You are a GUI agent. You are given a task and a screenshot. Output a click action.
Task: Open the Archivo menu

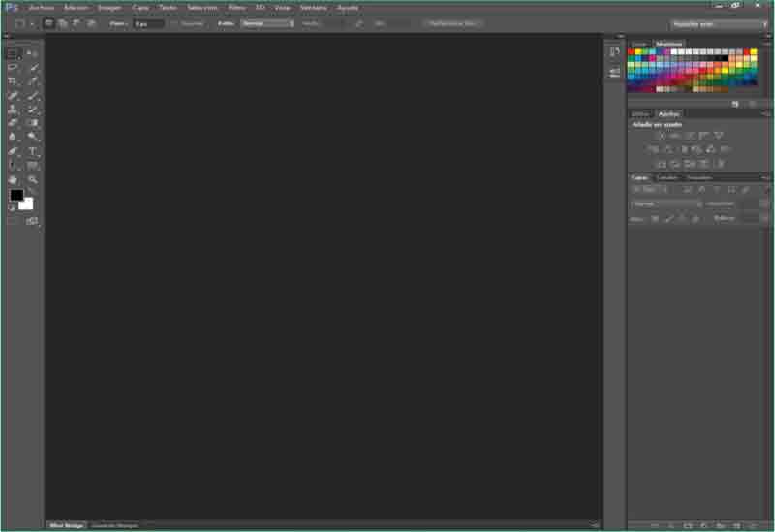42,7
